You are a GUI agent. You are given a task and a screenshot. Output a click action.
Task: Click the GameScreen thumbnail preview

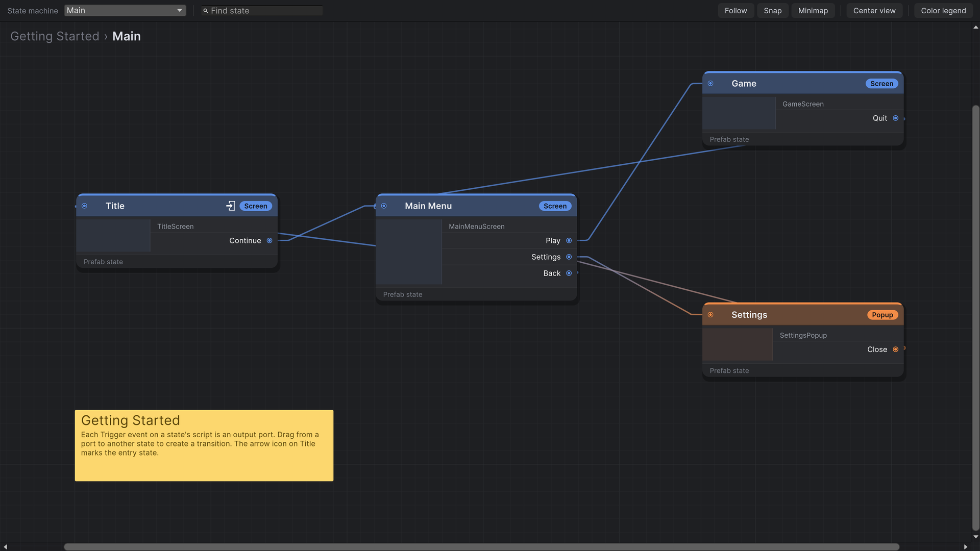739,113
